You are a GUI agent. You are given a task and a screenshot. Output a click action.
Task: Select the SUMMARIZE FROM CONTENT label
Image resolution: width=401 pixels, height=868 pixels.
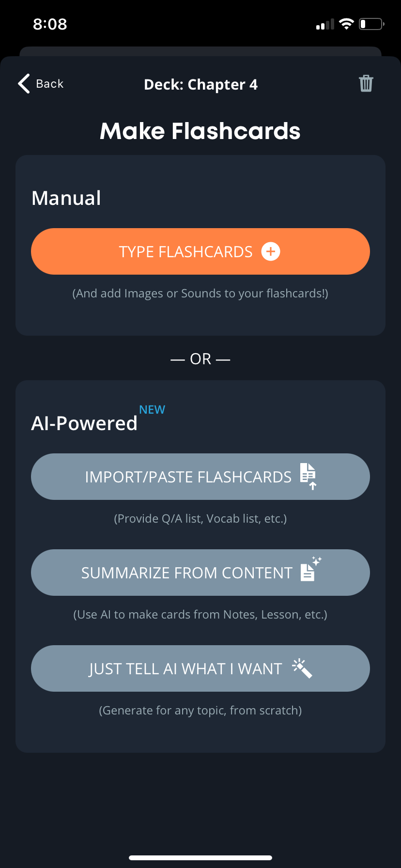pos(187,573)
